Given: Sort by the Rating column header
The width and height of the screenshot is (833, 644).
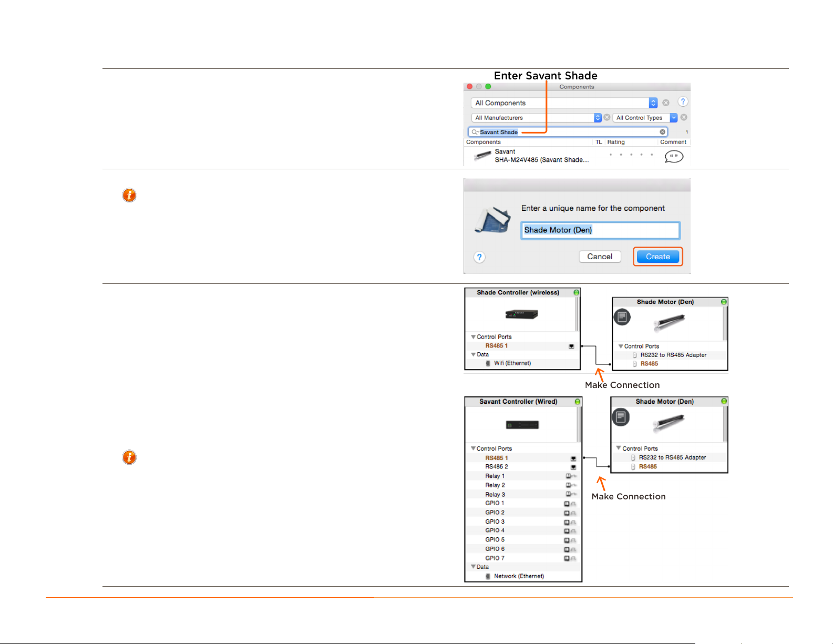Looking at the screenshot, I should pos(631,142).
